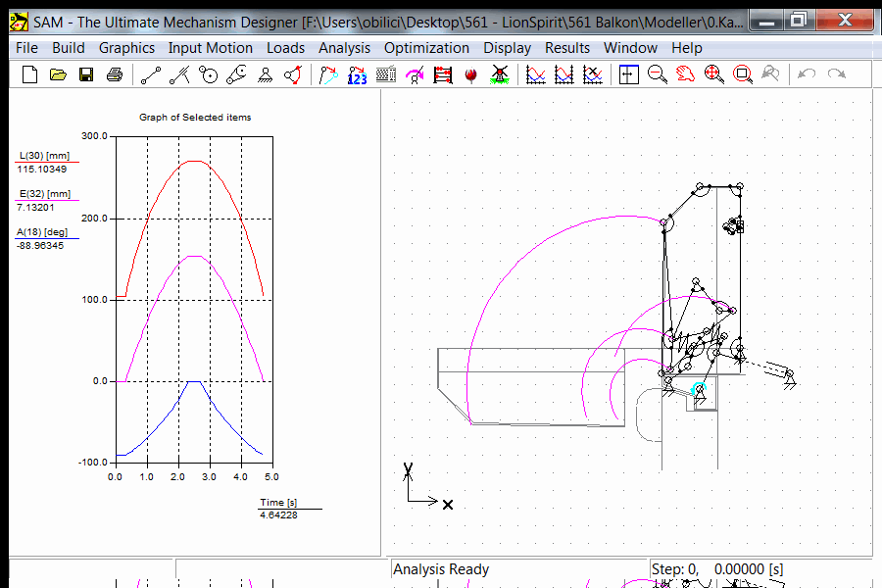Print using the printer icon
Viewport: 882px width, 588px height.
tap(115, 74)
